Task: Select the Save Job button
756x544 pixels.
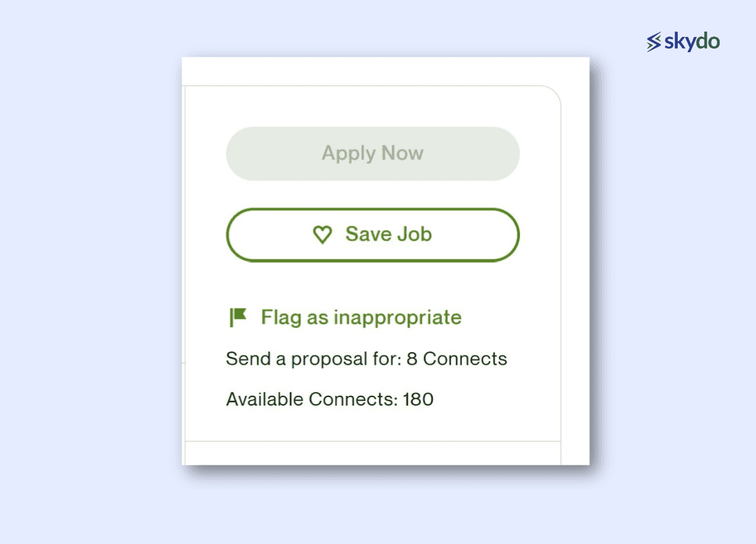Action: (373, 235)
